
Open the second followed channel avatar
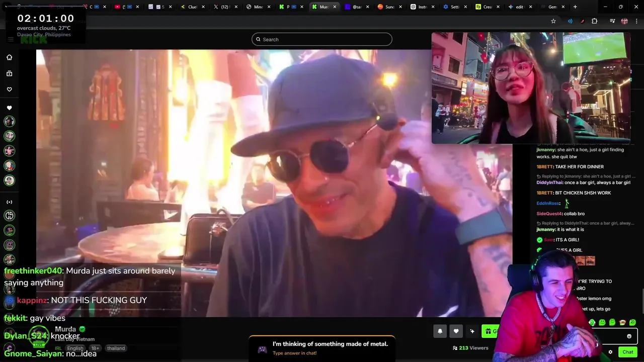(x=9, y=136)
